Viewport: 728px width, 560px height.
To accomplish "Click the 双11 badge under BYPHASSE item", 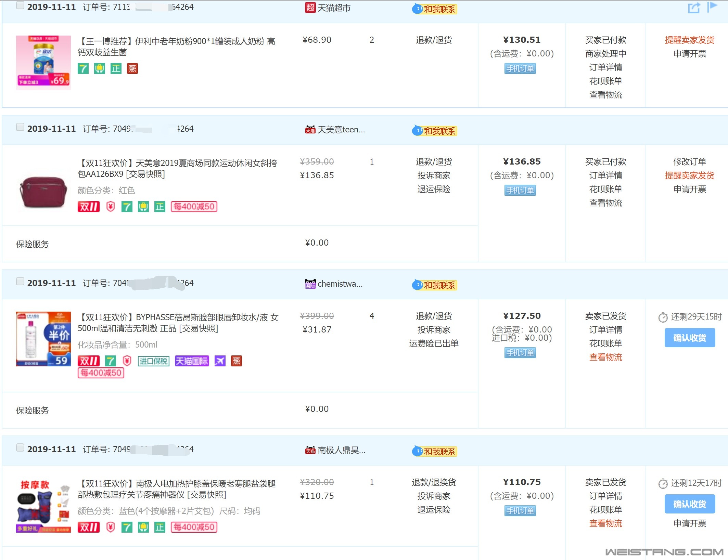I will 89,361.
